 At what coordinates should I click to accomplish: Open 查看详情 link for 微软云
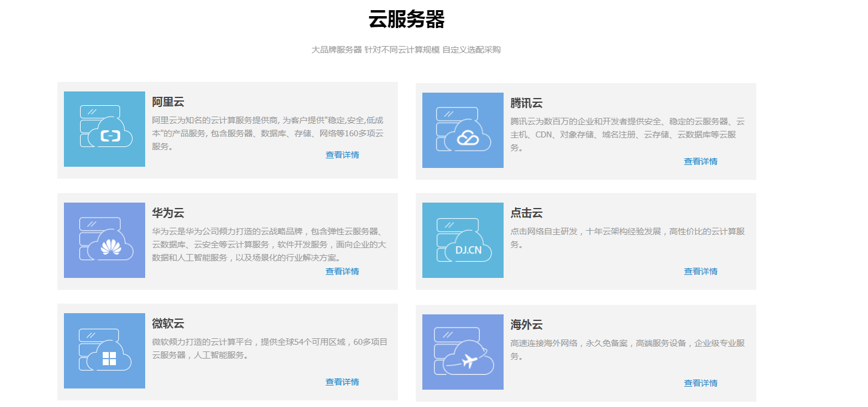click(342, 382)
